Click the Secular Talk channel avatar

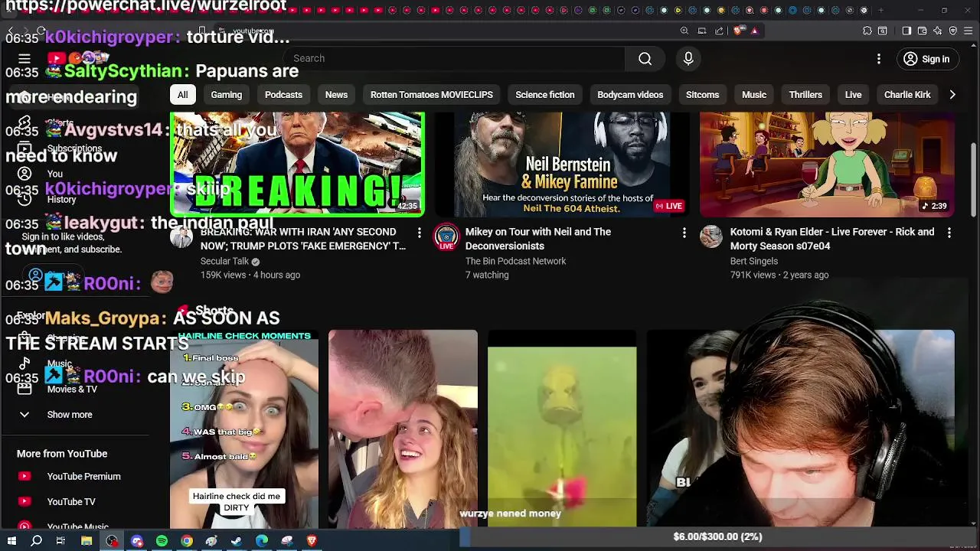coord(181,236)
